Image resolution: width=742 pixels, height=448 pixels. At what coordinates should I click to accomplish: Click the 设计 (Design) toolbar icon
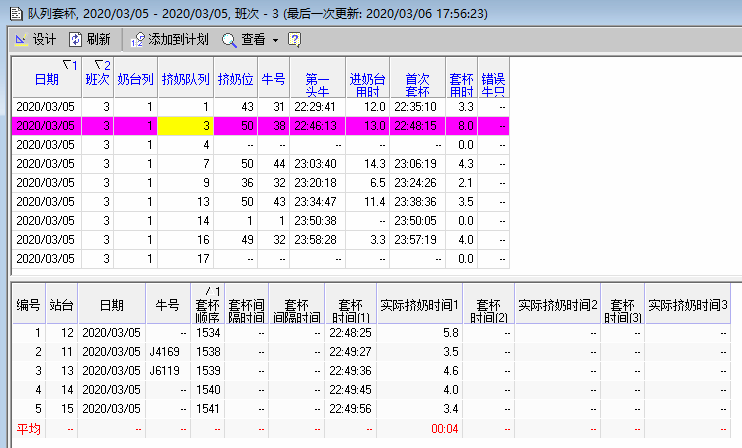tap(20, 39)
